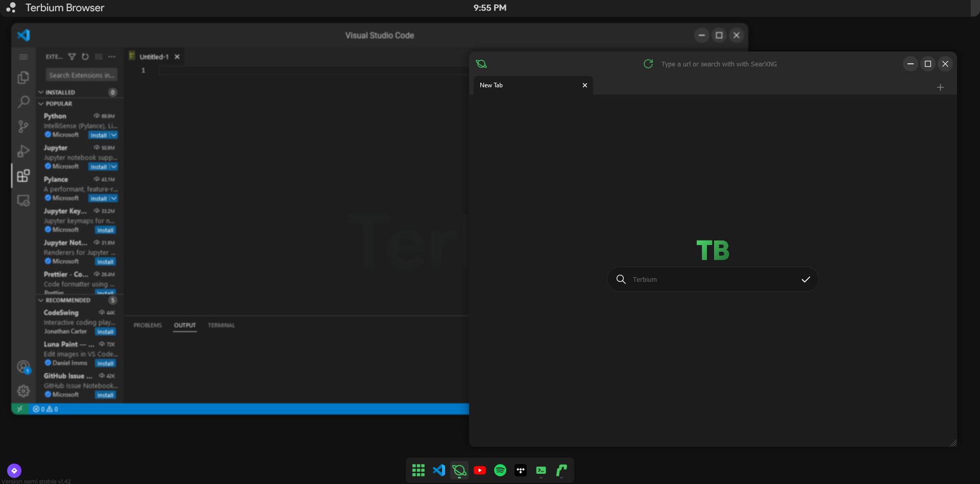Reload the page in Terbium Browser
The width and height of the screenshot is (980, 484).
point(648,64)
